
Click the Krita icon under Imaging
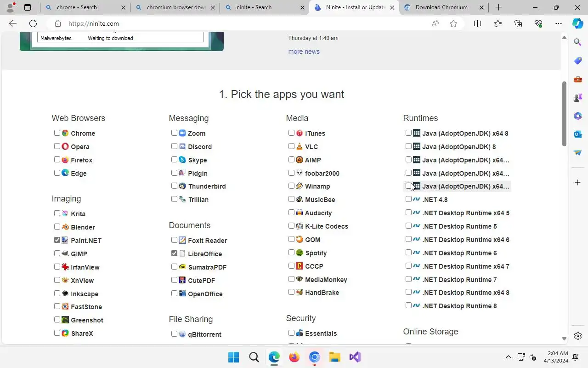pyautogui.click(x=65, y=213)
